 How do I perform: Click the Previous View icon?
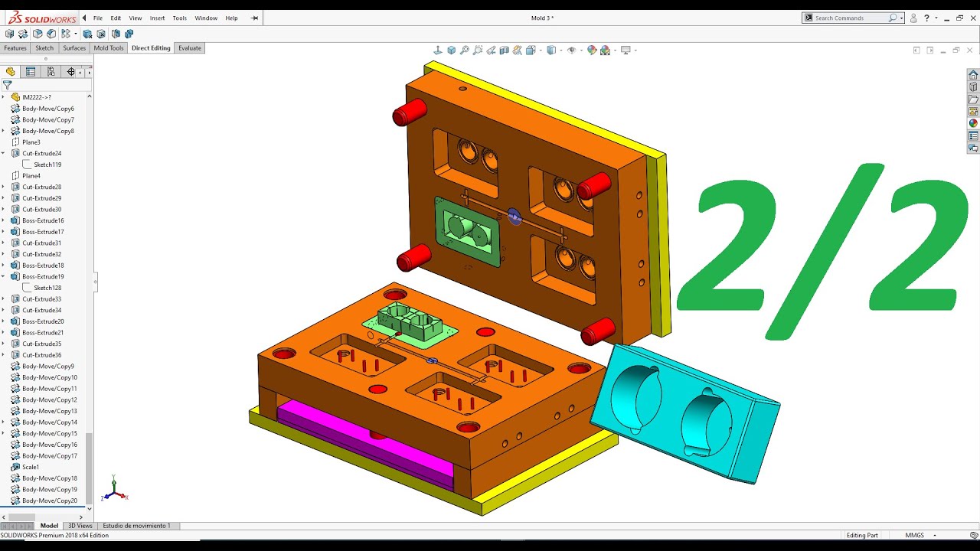pos(491,51)
